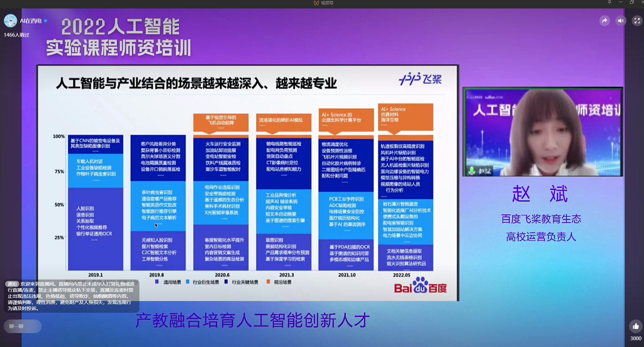The height and width of the screenshot is (347, 644).
Task: Click the presenter webcam video thumbnail
Action: pyautogui.click(x=543, y=132)
